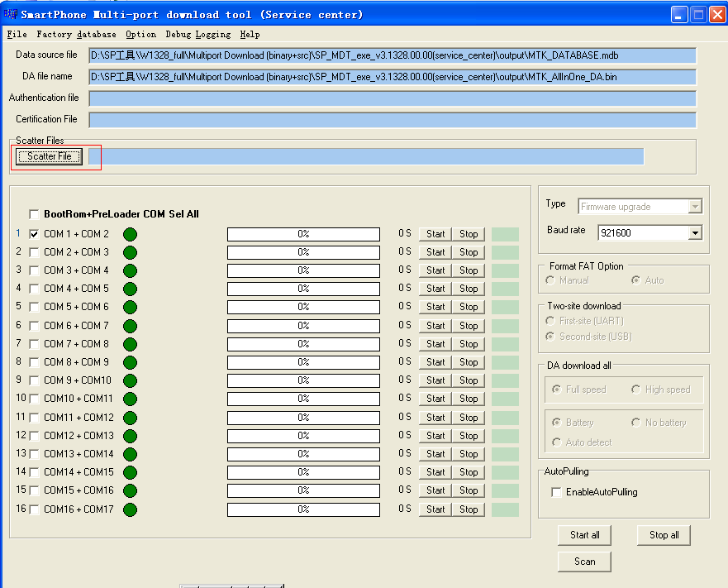Select the COM 9 + COM10 checkbox
728x588 pixels.
(34, 380)
